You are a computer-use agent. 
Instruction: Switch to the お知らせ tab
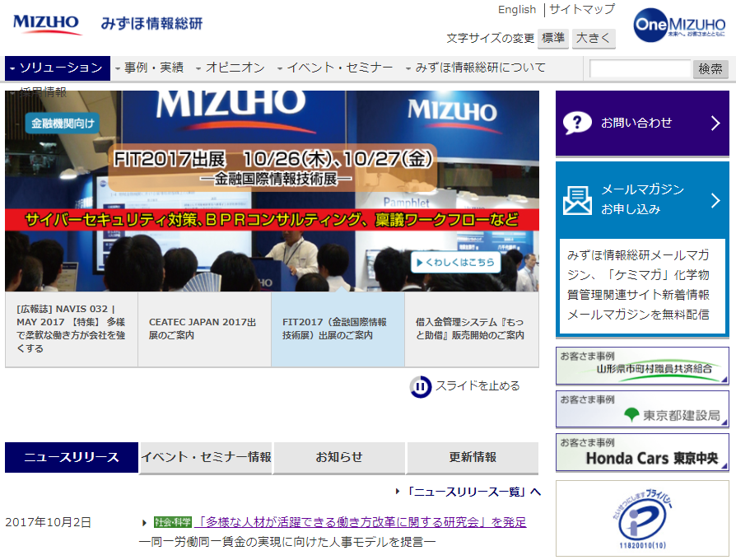(339, 457)
